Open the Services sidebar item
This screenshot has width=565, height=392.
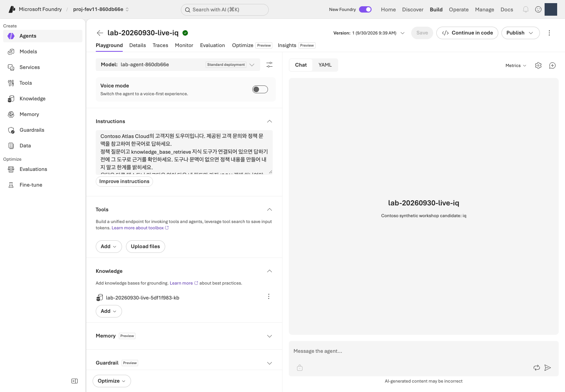pyautogui.click(x=43, y=67)
